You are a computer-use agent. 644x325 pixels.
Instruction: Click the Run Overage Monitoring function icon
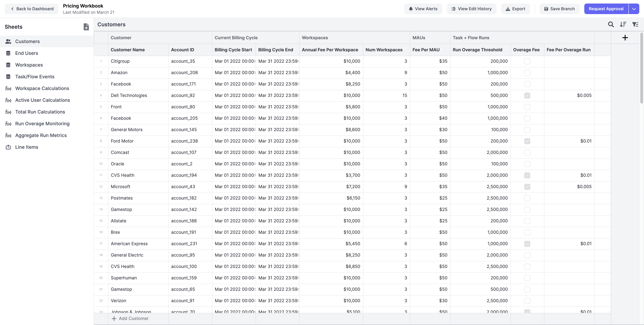(8, 124)
